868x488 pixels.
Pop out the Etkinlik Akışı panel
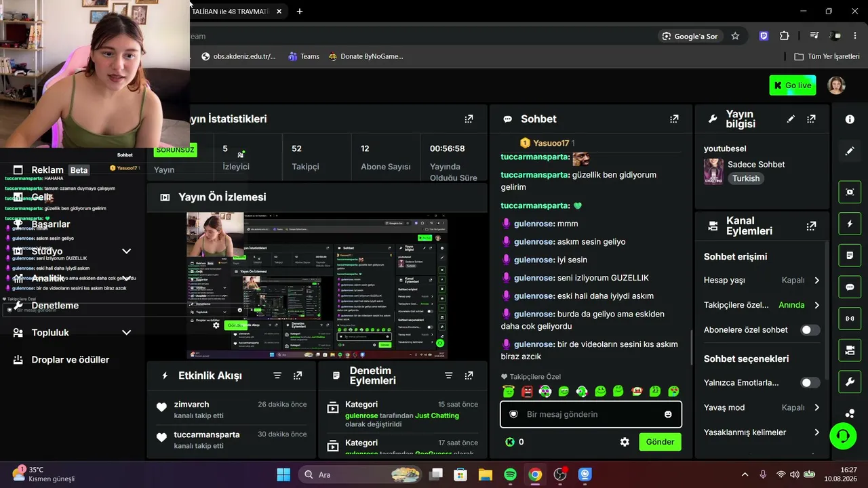click(x=298, y=375)
